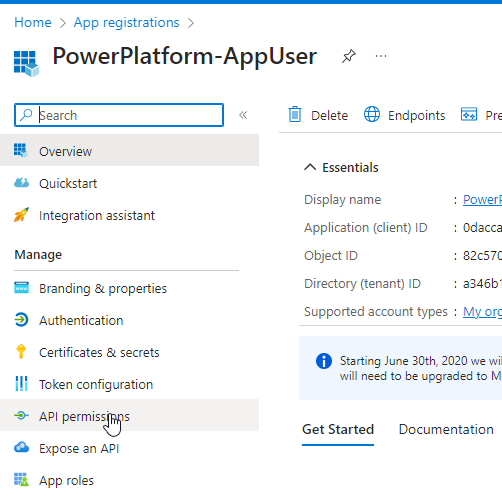Image resolution: width=502 pixels, height=503 pixels.
Task: Click the App roles icon
Action: tap(21, 479)
